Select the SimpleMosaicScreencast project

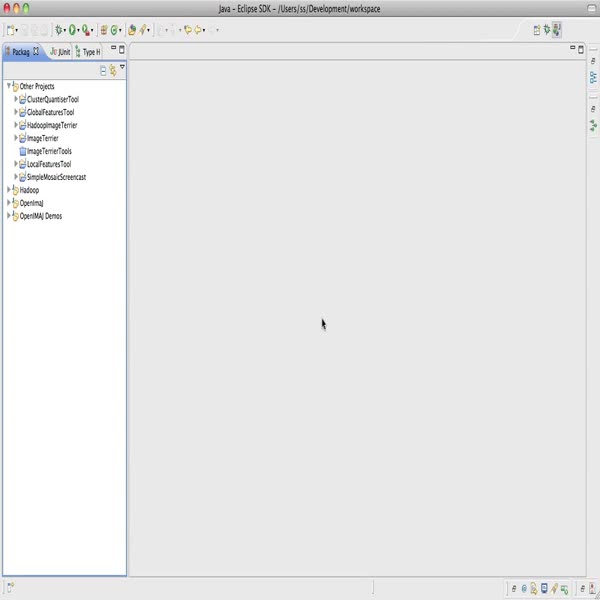(x=56, y=177)
